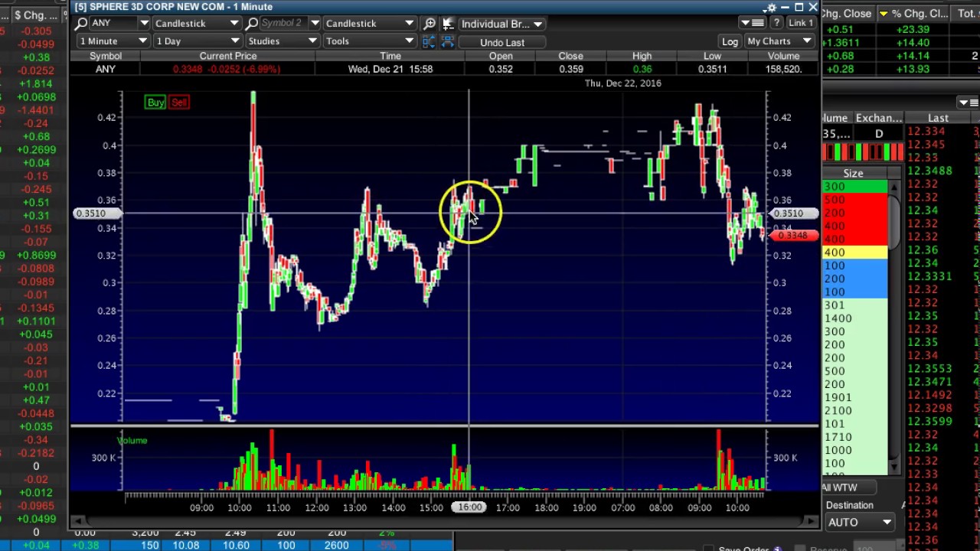This screenshot has height=551, width=980.
Task: Click the red 500 size row
Action: point(854,200)
